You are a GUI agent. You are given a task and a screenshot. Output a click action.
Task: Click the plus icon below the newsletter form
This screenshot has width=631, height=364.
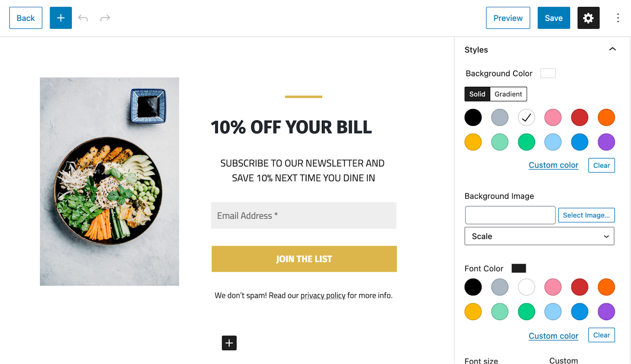click(229, 343)
